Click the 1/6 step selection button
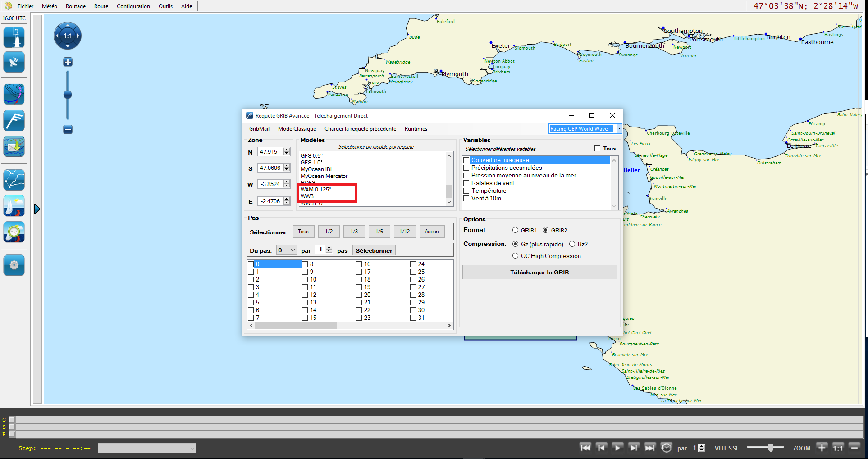Screen dimensions: 868x459 (x=379, y=232)
